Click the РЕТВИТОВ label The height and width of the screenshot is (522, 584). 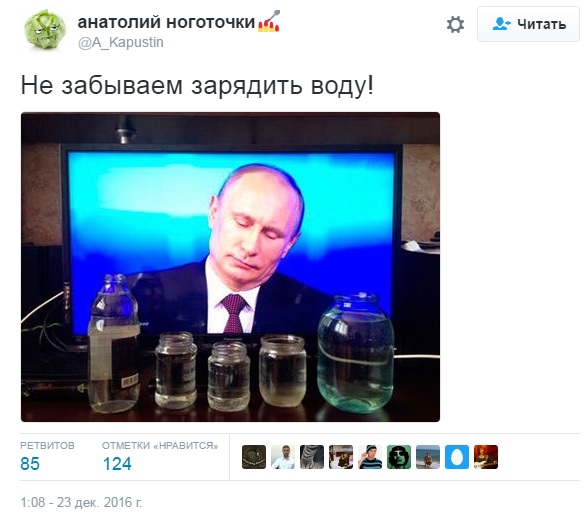(x=47, y=446)
